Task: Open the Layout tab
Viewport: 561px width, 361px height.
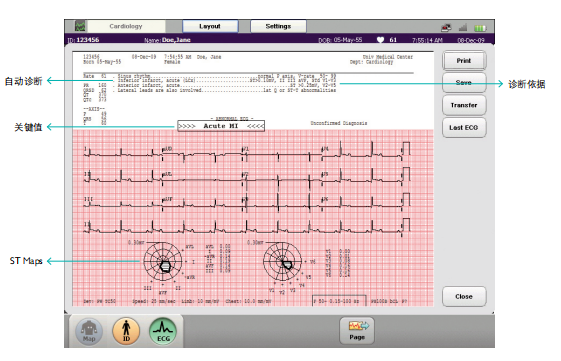Action: pyautogui.click(x=210, y=26)
